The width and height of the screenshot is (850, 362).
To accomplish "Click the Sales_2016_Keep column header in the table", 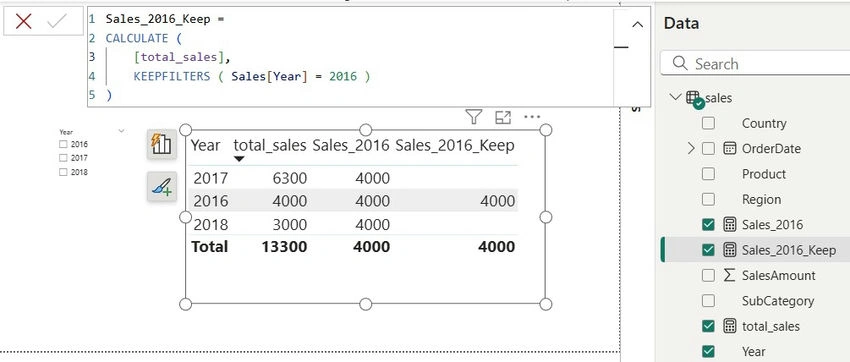I will (x=455, y=145).
